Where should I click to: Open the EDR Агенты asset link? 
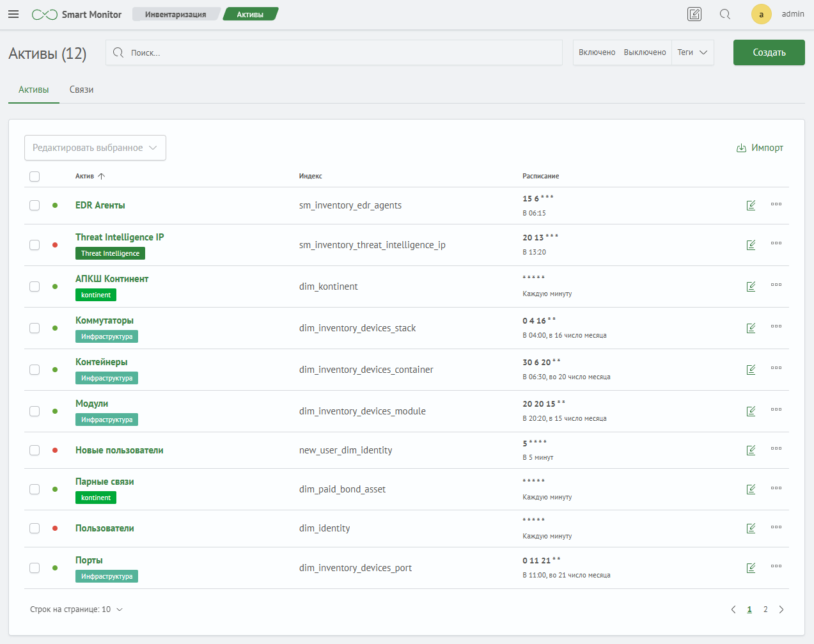click(x=100, y=205)
